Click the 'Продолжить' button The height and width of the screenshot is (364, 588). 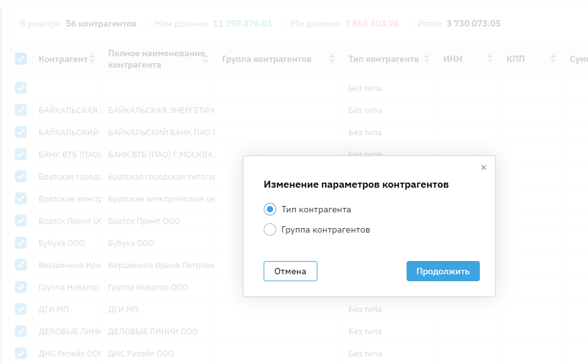(443, 271)
